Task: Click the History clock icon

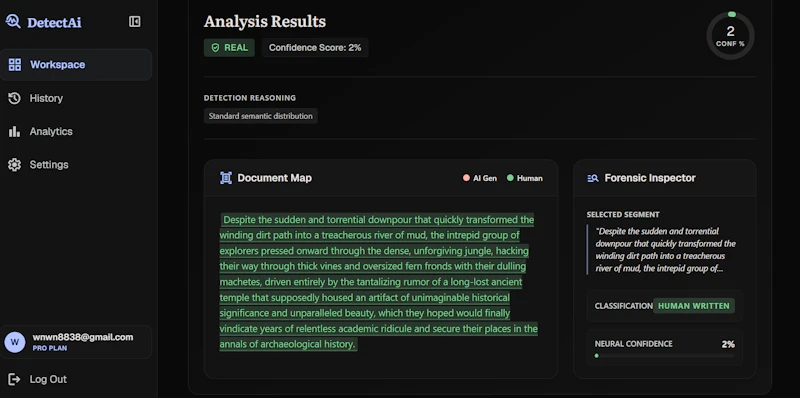Action: (14, 98)
